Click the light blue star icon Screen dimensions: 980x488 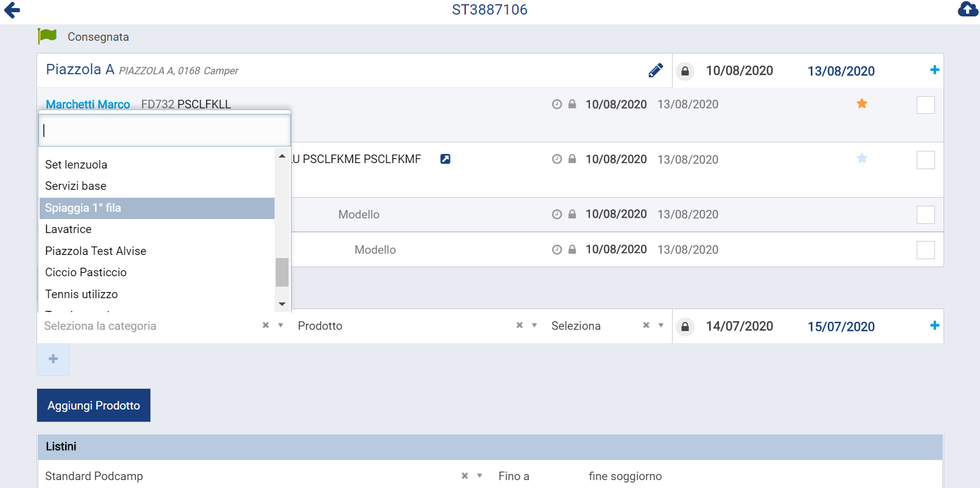point(861,159)
